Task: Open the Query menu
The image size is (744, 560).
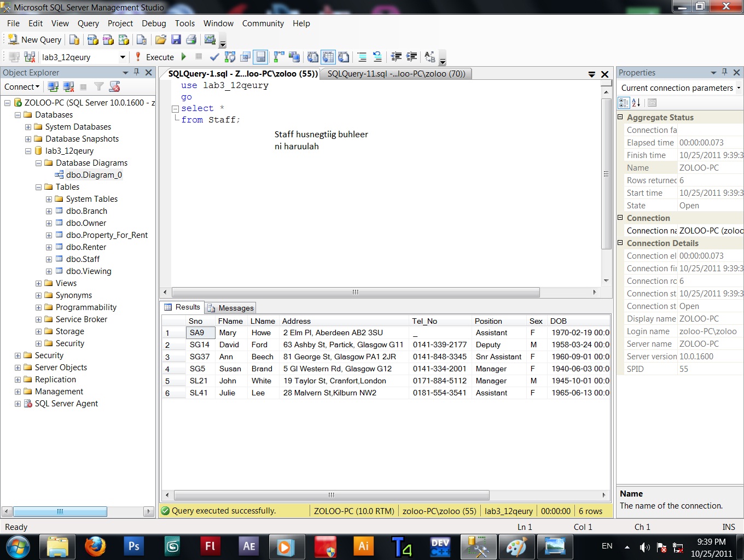Action: click(88, 24)
